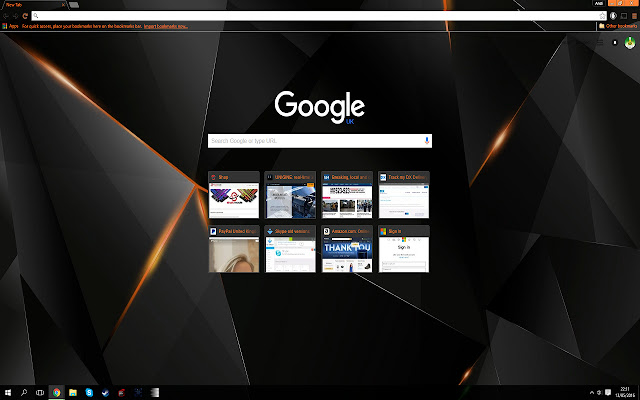Expand the hidden system tray icons chevron

coord(591,393)
